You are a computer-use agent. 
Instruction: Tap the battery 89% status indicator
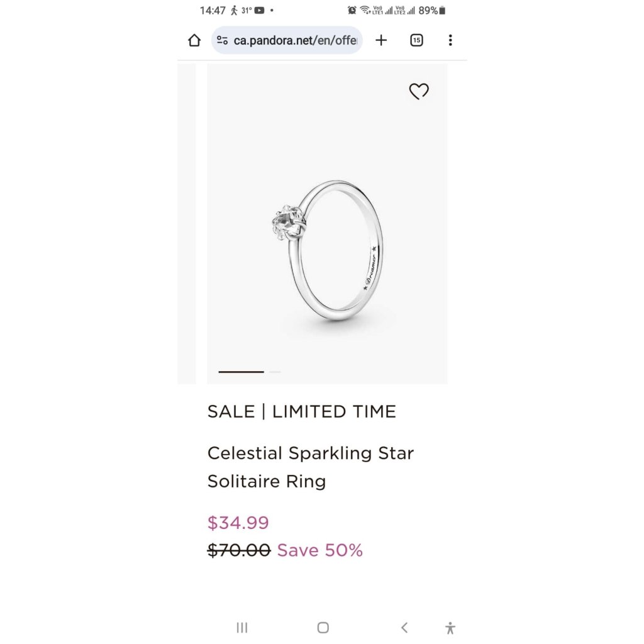(431, 10)
